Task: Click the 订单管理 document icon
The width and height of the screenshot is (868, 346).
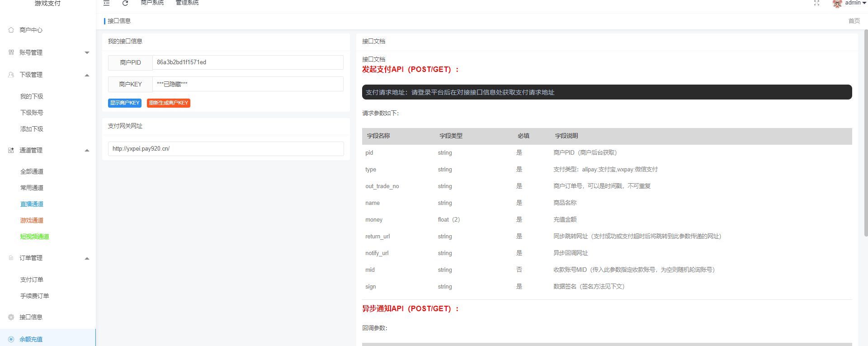Action: click(x=11, y=258)
